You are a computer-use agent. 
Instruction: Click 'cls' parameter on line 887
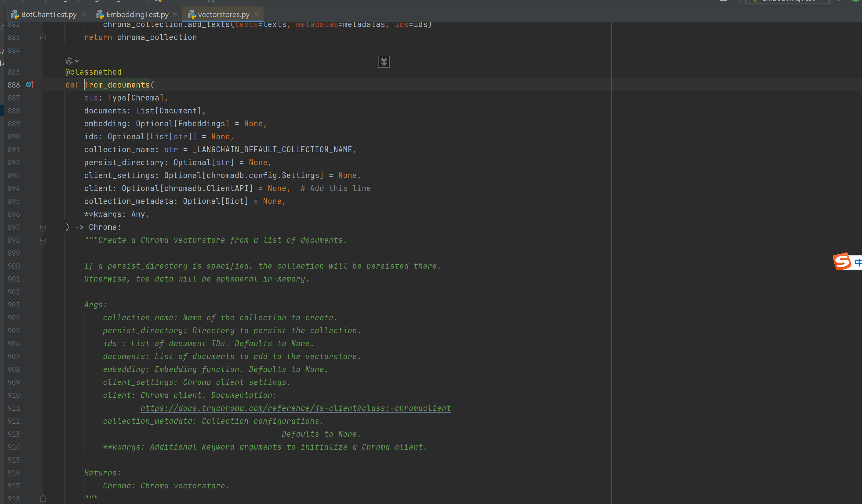pyautogui.click(x=91, y=98)
